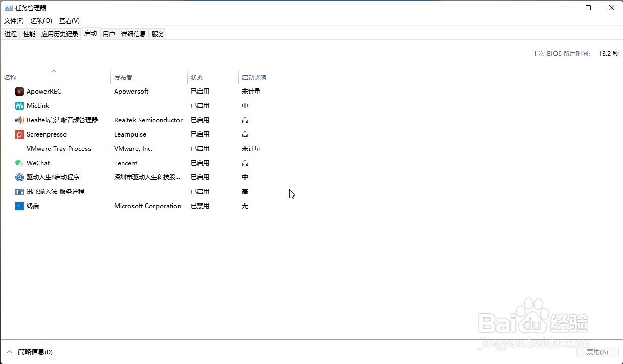Click the ApowerREC app icon
The height and width of the screenshot is (364, 623).
pyautogui.click(x=19, y=92)
